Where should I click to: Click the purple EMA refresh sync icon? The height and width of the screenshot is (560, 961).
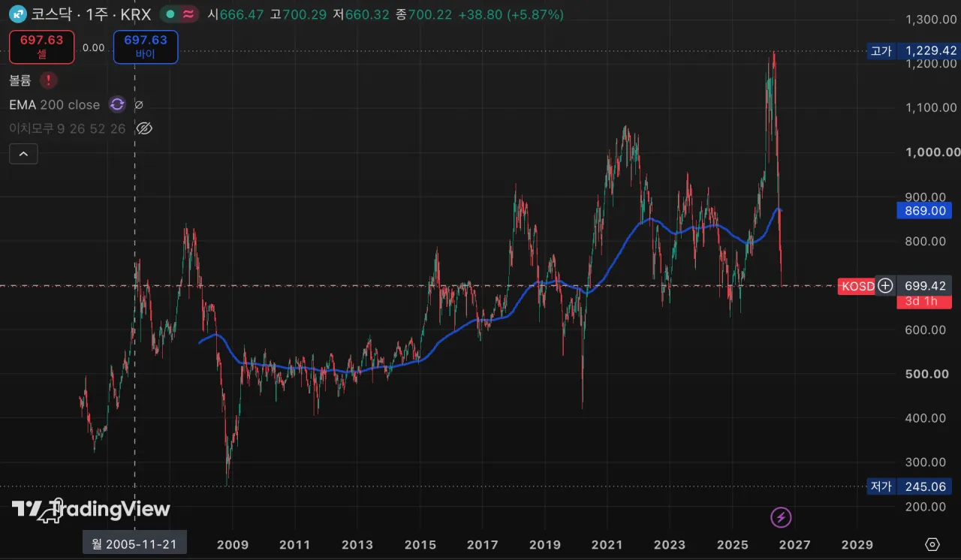tap(117, 104)
